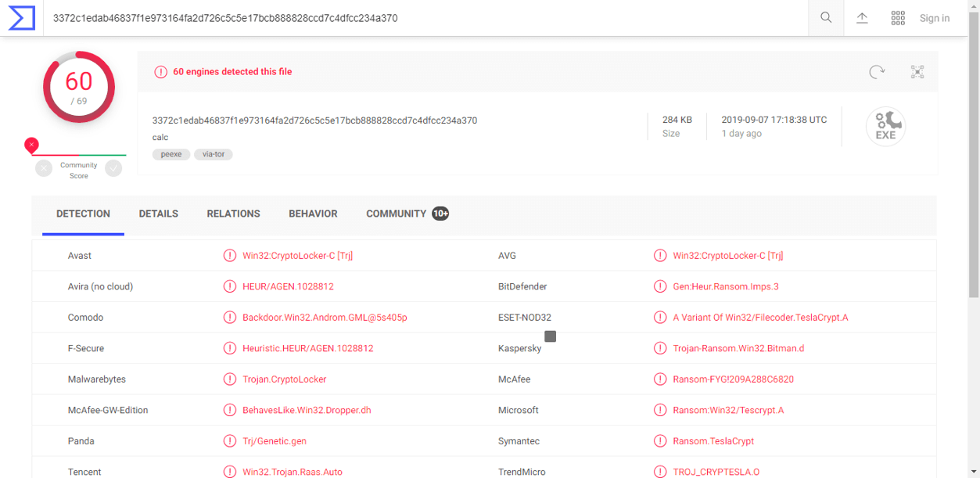Click the file hash text in summary
The image size is (980, 478).
[x=314, y=120]
